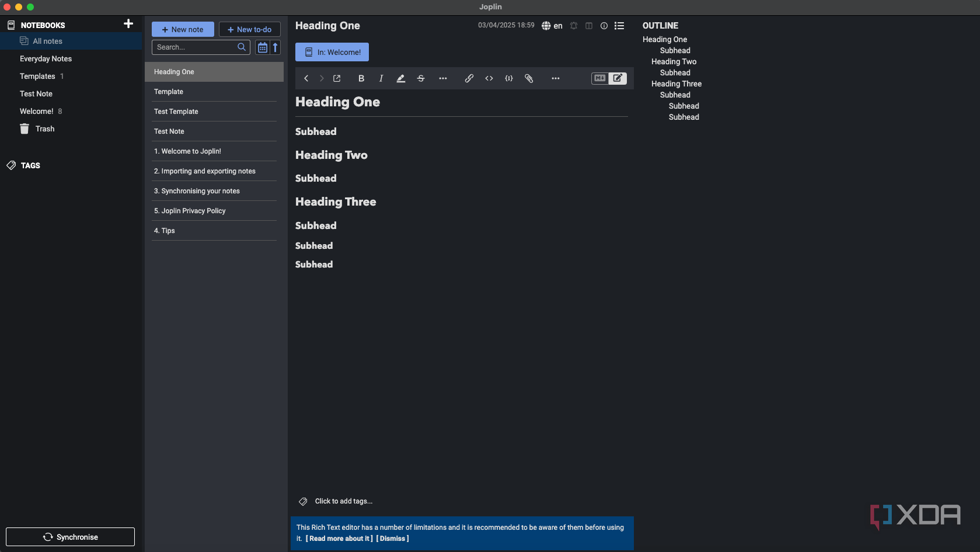
Task: Insert inline code
Action: (489, 78)
